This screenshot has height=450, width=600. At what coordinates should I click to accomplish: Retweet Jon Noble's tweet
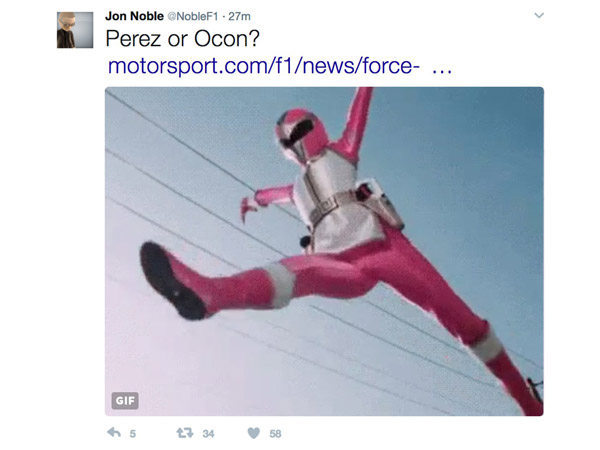click(184, 433)
